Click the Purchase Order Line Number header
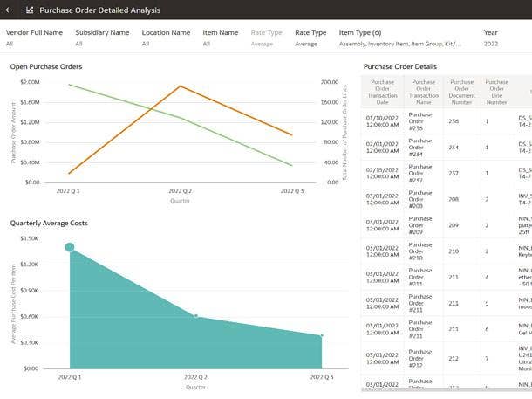Viewport: 532px width, 399px height. click(x=496, y=92)
